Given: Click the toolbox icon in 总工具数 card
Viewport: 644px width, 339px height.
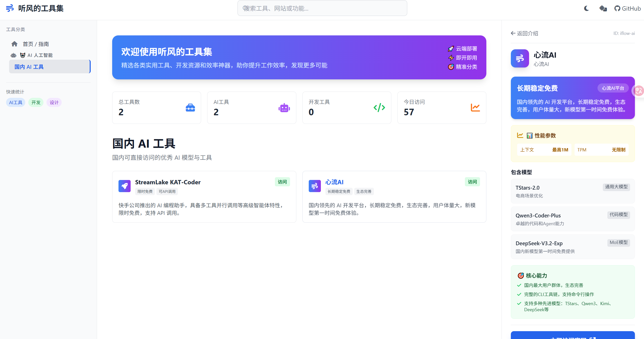Looking at the screenshot, I should [190, 108].
